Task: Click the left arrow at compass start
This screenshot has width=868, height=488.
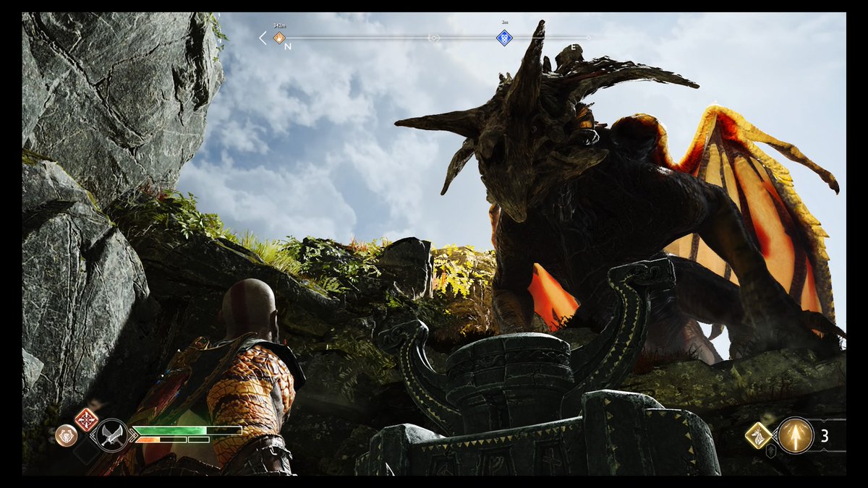Action: point(263,38)
